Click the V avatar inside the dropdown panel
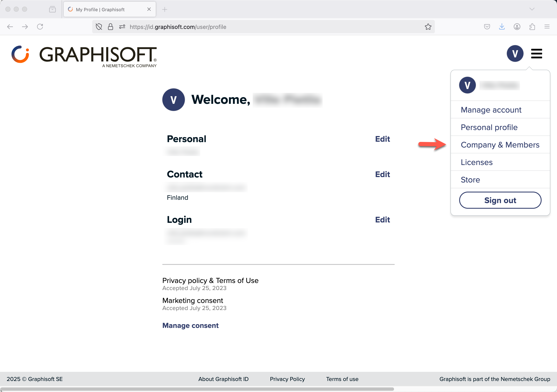 [x=467, y=85]
